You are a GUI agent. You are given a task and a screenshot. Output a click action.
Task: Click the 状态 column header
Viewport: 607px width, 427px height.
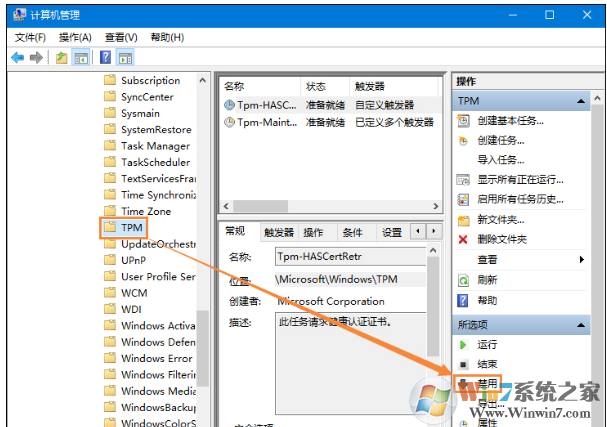point(325,86)
